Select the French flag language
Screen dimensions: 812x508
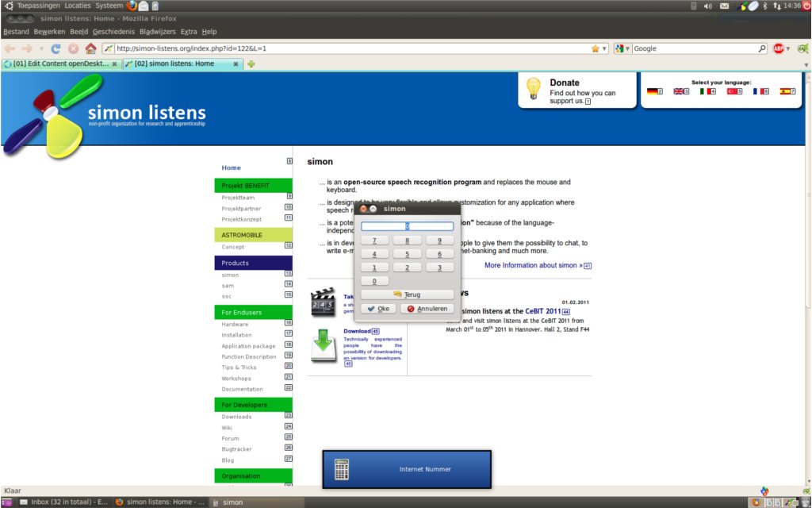[x=758, y=91]
